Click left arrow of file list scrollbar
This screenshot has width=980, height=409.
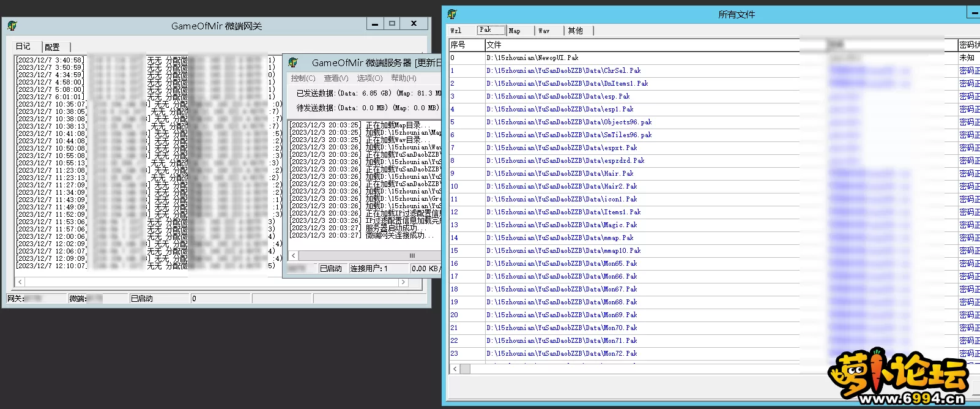click(x=455, y=369)
